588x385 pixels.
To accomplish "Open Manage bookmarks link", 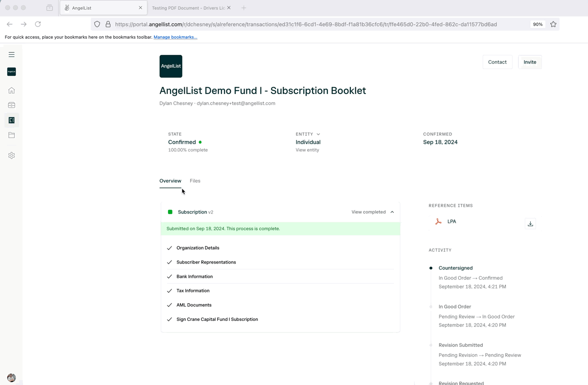I will (x=175, y=37).
